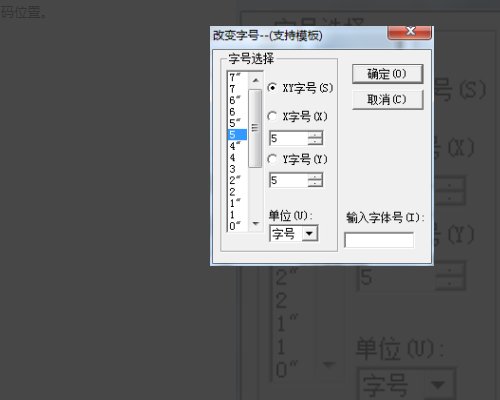Screen dimensions: 500x400
Task: Select size 1″ in the list
Action: coord(237,203)
